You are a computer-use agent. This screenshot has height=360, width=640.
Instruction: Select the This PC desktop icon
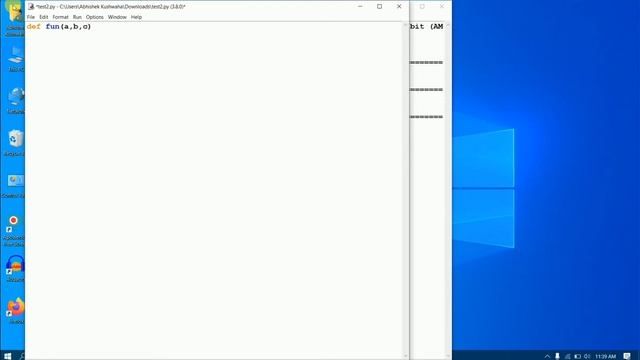tap(16, 58)
